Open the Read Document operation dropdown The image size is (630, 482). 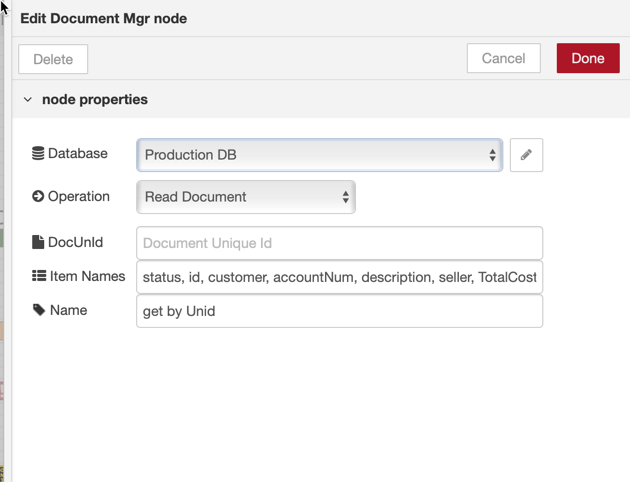[245, 197]
